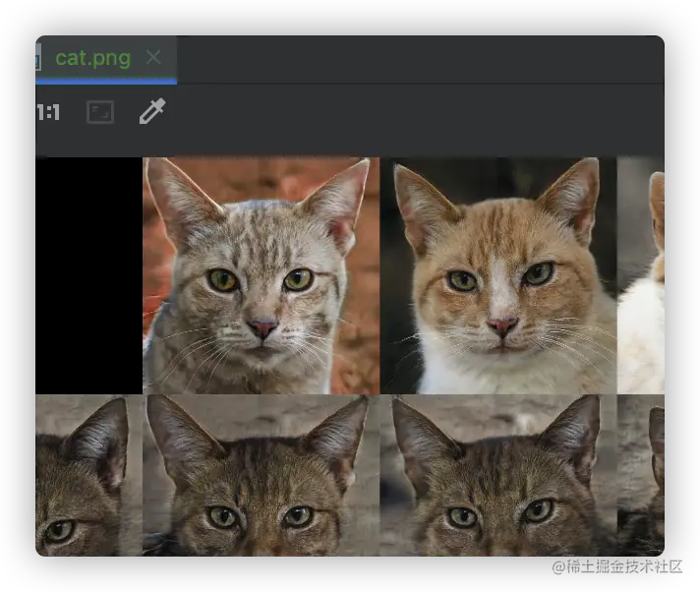Click the gray tabby cat image
This screenshot has height=592, width=700.
click(262, 275)
